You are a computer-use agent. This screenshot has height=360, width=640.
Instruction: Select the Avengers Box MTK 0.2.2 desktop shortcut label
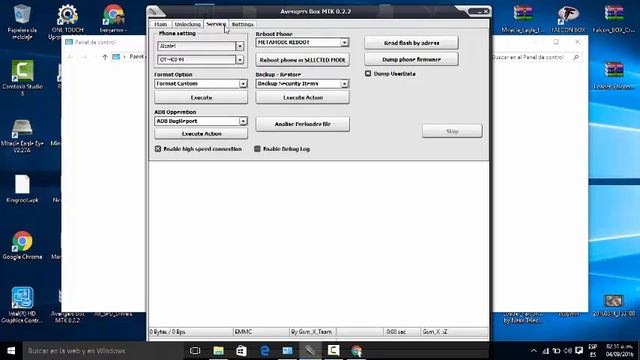point(67,317)
